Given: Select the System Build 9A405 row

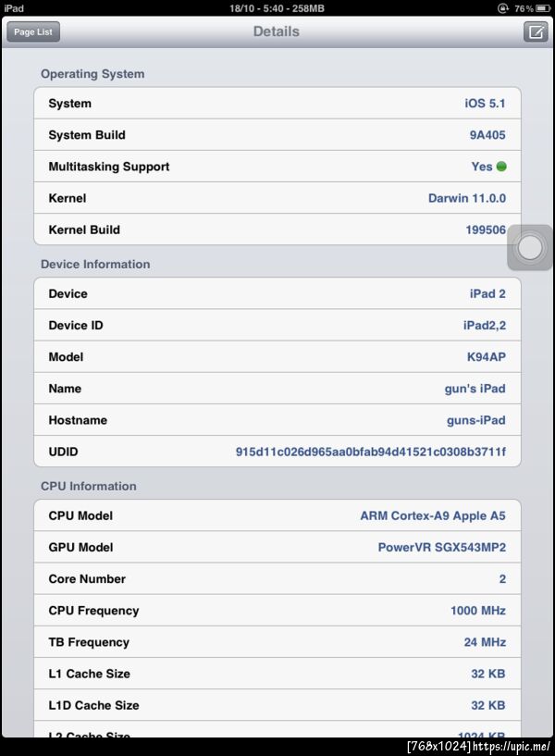Looking at the screenshot, I should point(277,135).
